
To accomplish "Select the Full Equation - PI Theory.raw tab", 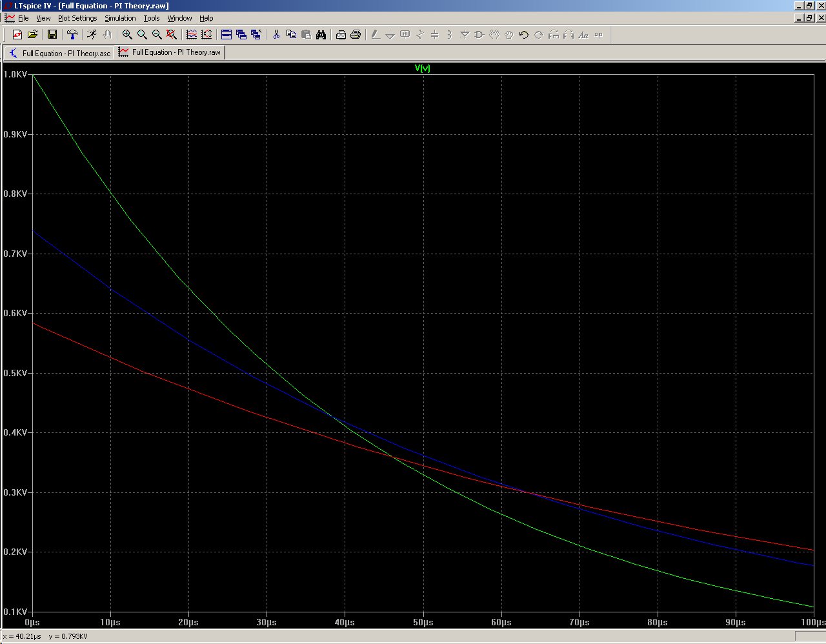I will [170, 52].
